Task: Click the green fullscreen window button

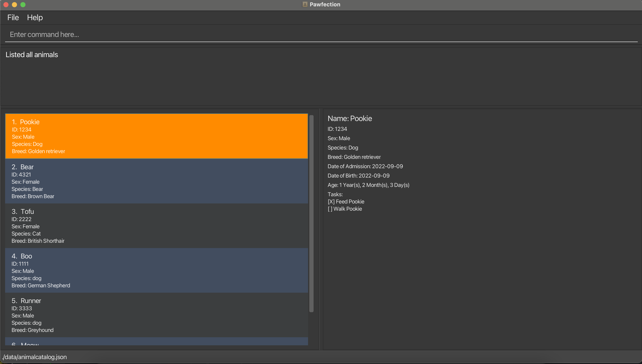Action: (x=23, y=4)
